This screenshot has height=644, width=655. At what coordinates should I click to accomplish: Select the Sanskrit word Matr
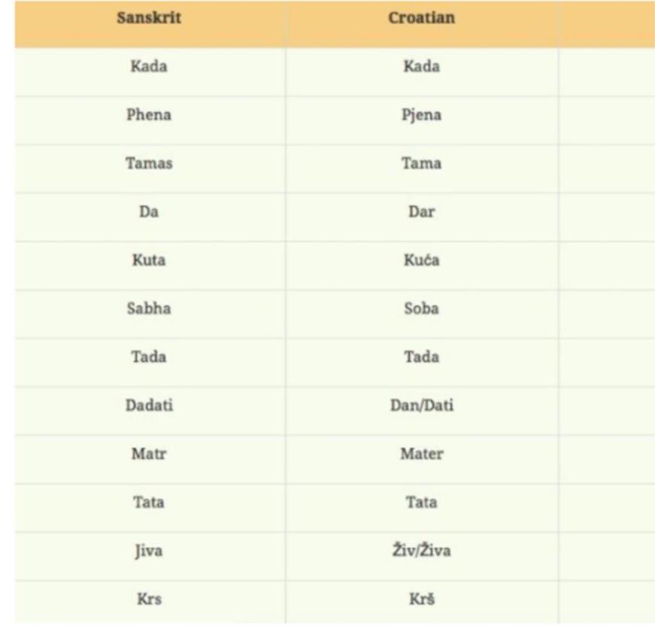(x=149, y=454)
